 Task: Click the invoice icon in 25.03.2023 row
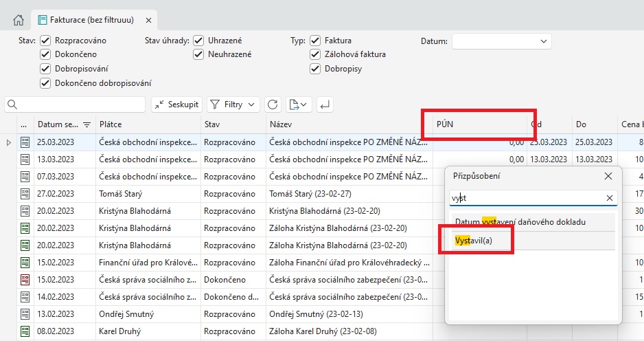tap(25, 142)
